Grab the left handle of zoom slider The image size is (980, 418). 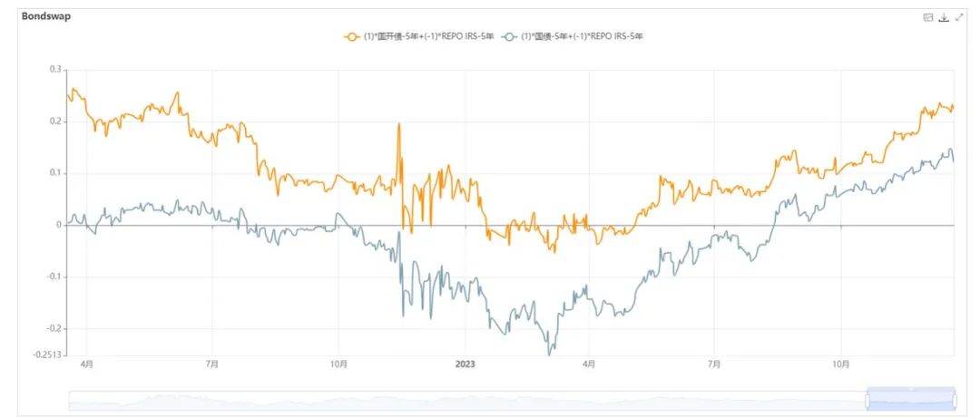click(x=867, y=401)
